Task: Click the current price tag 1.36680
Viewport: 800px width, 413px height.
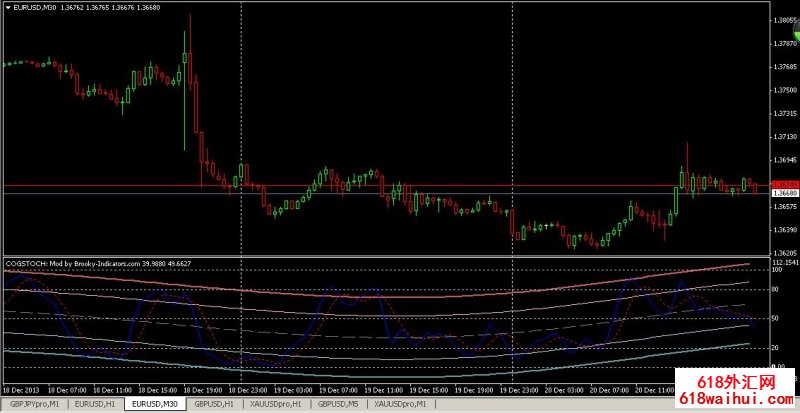Action: tap(784, 193)
